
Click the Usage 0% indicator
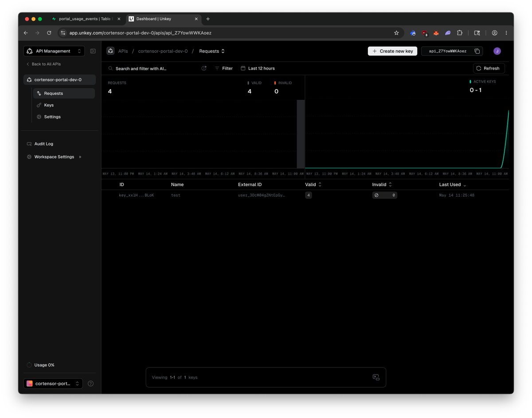pyautogui.click(x=41, y=365)
